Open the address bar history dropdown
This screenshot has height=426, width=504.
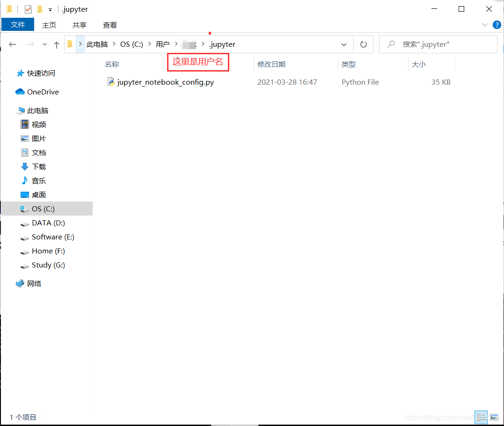pos(344,44)
